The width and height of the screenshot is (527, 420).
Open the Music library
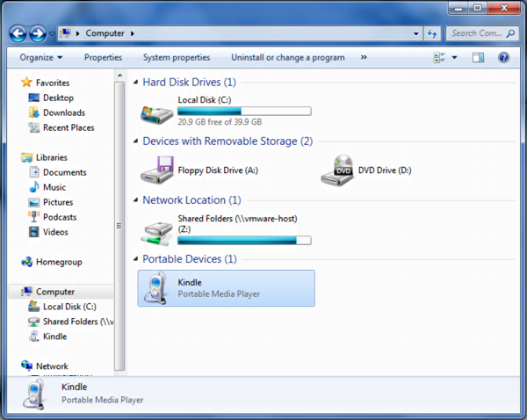click(x=54, y=187)
